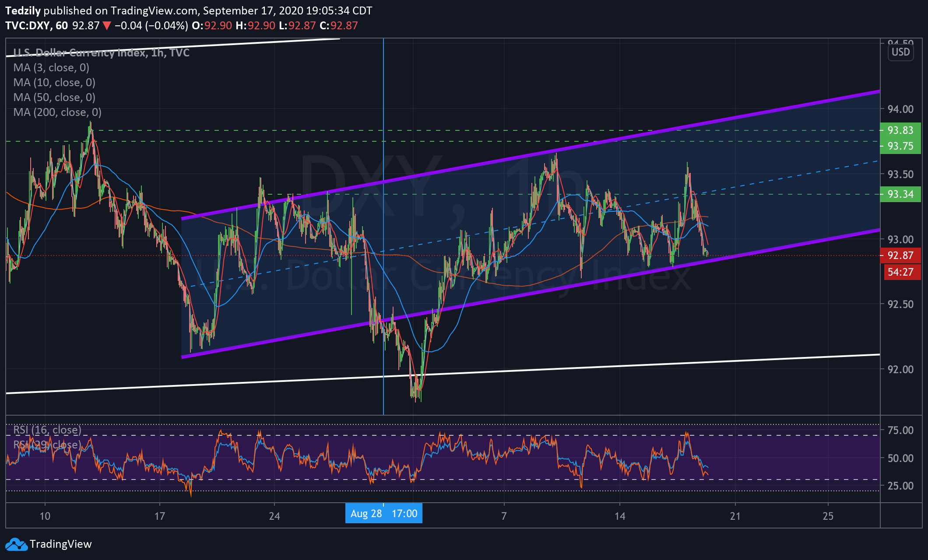Click the H:92.90 high value
Screen dimensions: 928x560
pyautogui.click(x=256, y=26)
